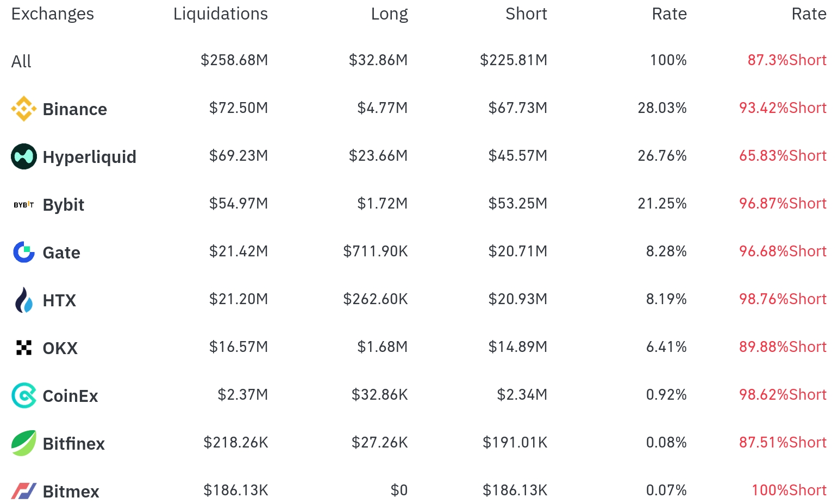Select the All exchanges row label
Image resolution: width=838 pixels, height=504 pixels.
[21, 61]
